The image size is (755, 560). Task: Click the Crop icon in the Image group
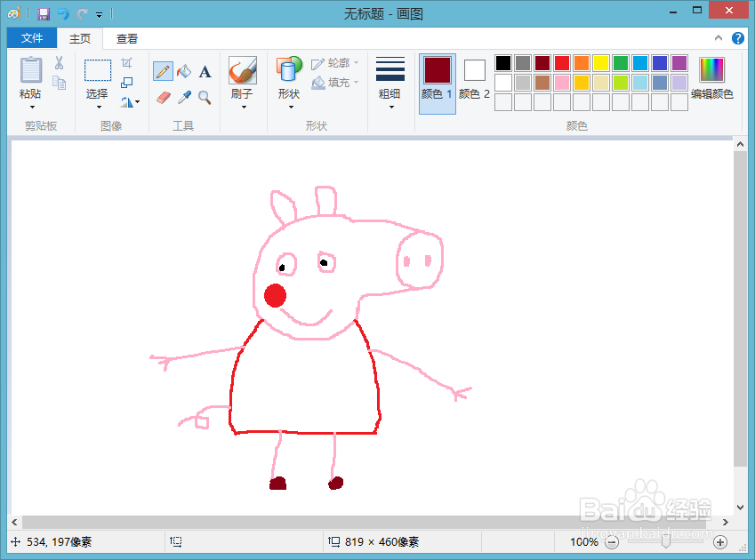127,61
